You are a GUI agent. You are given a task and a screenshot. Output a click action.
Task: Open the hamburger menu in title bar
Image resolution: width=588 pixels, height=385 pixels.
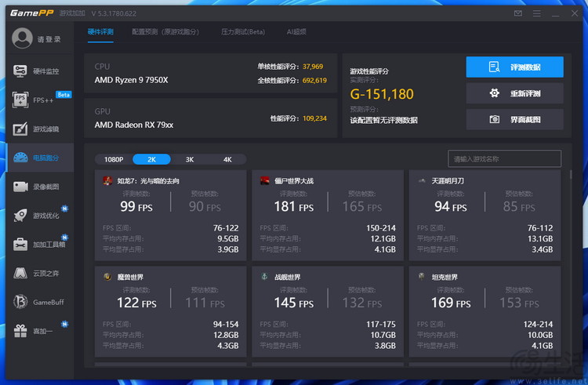coord(536,13)
